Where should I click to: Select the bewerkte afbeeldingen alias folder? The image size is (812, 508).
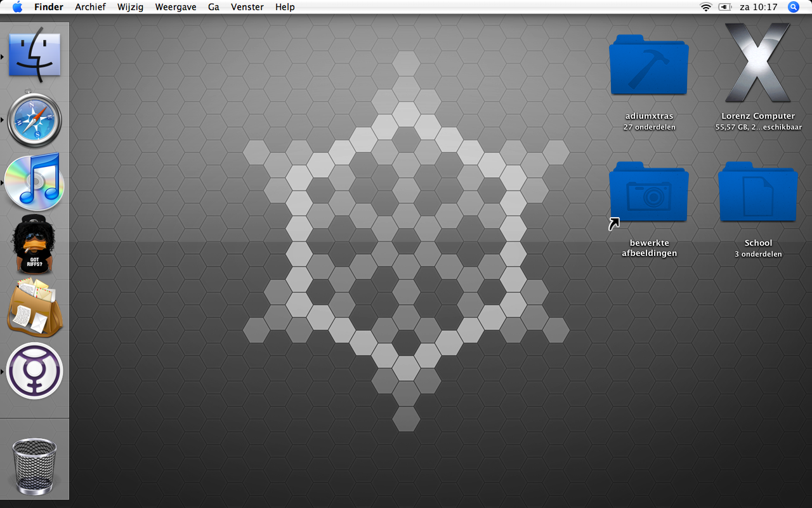(648, 192)
